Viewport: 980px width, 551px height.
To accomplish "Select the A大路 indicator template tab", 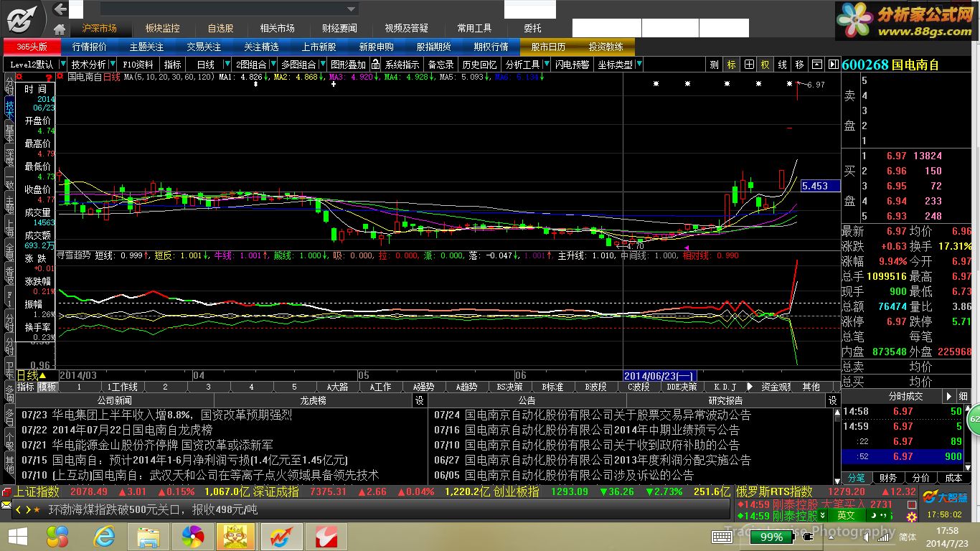I will (x=337, y=387).
